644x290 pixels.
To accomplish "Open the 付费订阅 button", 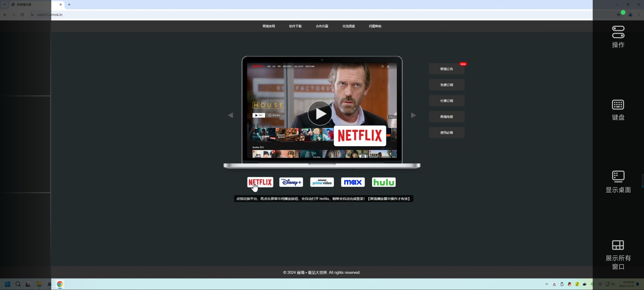I will click(x=446, y=101).
